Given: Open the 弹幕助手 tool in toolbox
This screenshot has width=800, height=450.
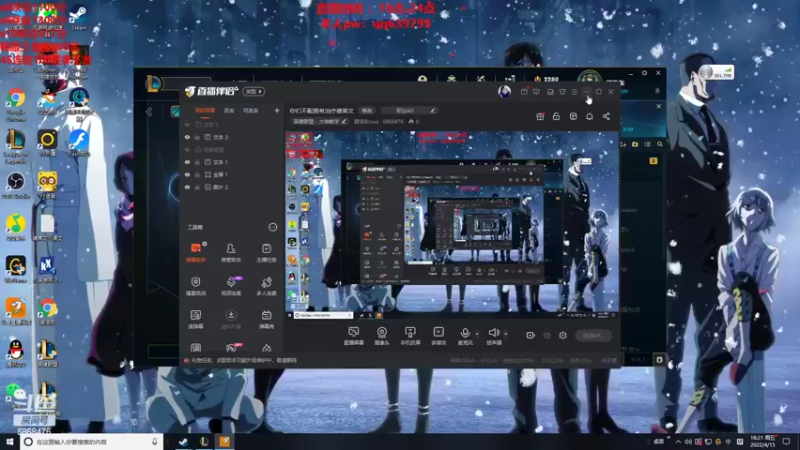Looking at the screenshot, I should [x=195, y=252].
